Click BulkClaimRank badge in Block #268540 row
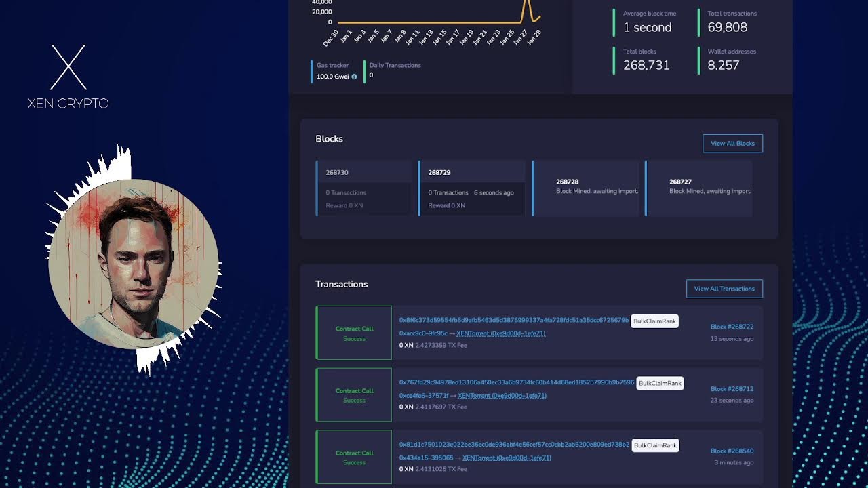The image size is (868, 488). pyautogui.click(x=654, y=445)
